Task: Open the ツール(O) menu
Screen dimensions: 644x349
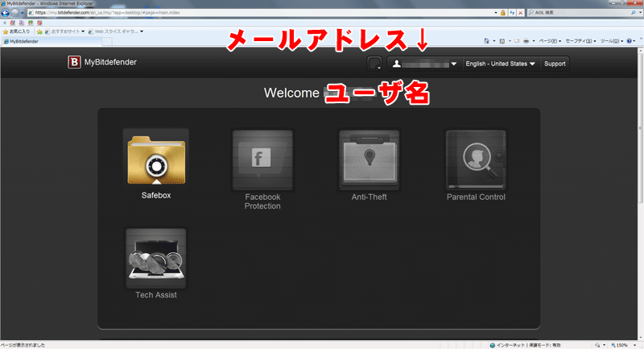Action: coord(612,40)
